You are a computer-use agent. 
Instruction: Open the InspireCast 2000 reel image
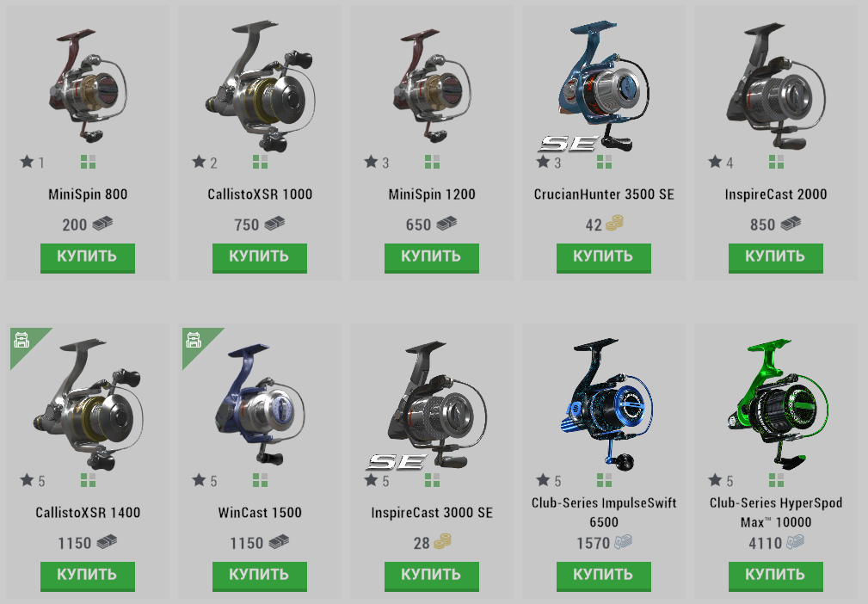coord(776,86)
